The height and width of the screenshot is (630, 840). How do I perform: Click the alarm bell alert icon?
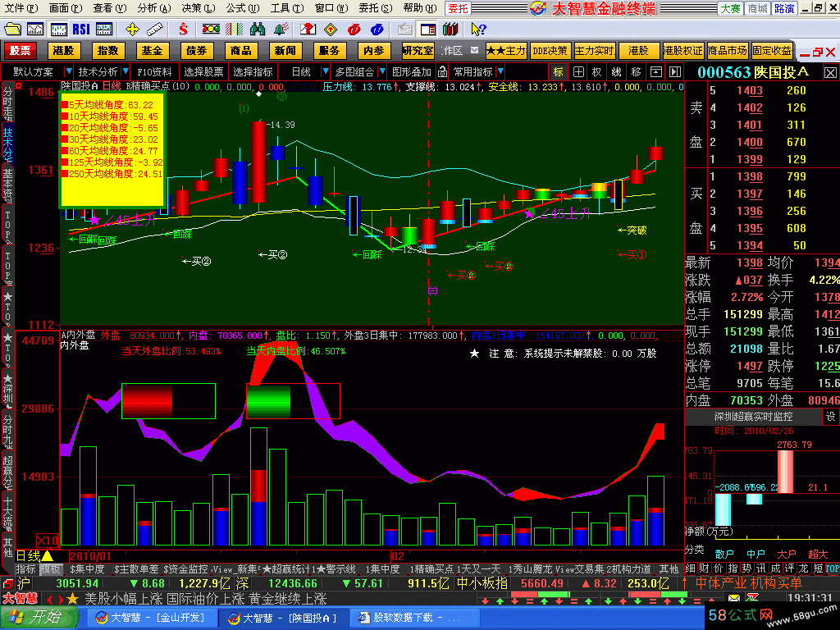point(281,29)
